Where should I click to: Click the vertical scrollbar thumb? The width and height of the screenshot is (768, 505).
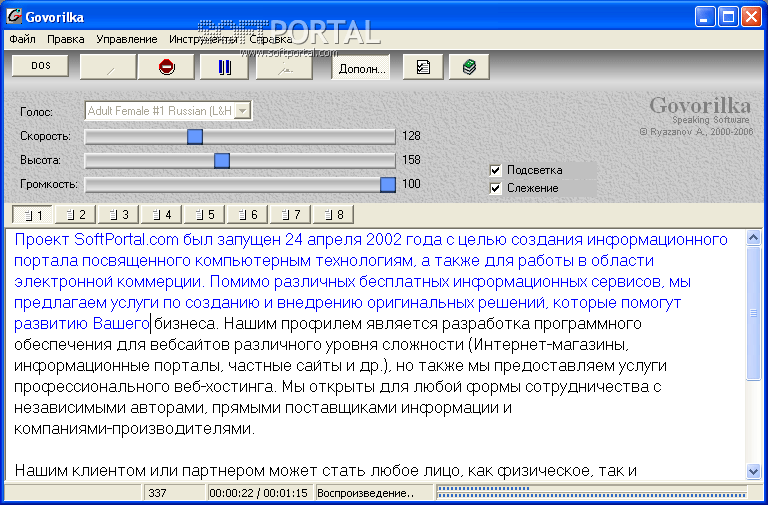(753, 313)
